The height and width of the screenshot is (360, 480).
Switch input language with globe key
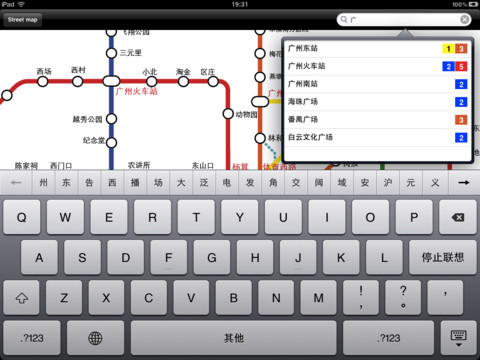(95, 338)
